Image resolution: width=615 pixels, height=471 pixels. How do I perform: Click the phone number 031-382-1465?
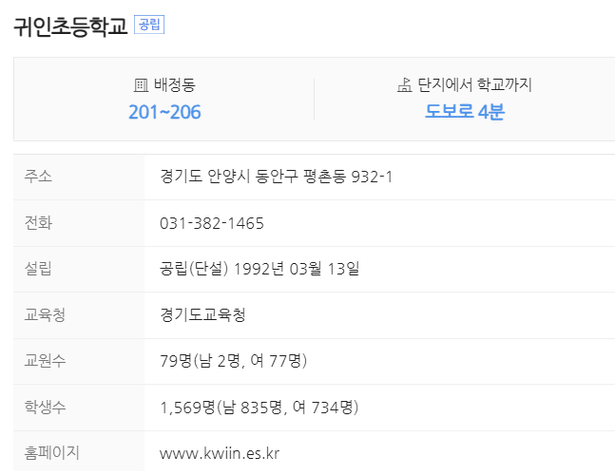coord(212,224)
